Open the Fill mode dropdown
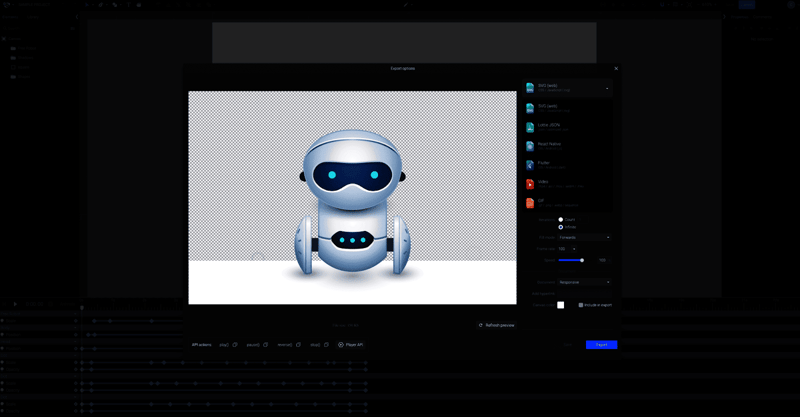This screenshot has width=800, height=417. coord(584,238)
